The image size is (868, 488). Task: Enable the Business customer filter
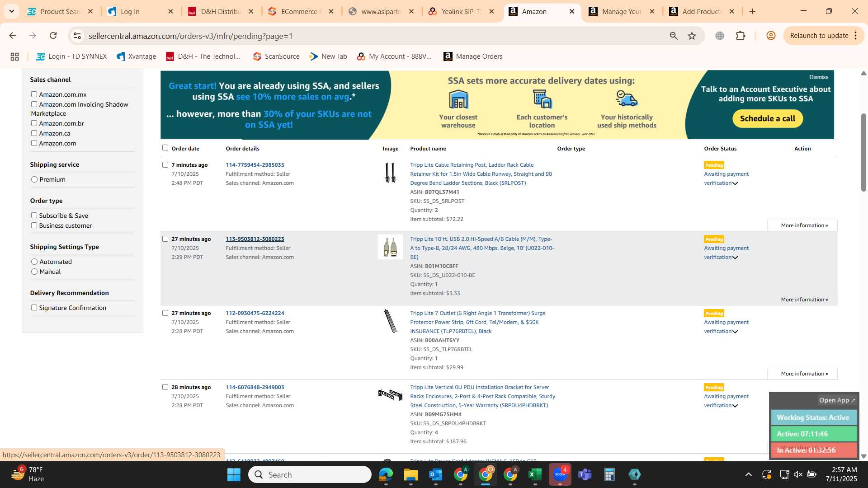(x=34, y=225)
